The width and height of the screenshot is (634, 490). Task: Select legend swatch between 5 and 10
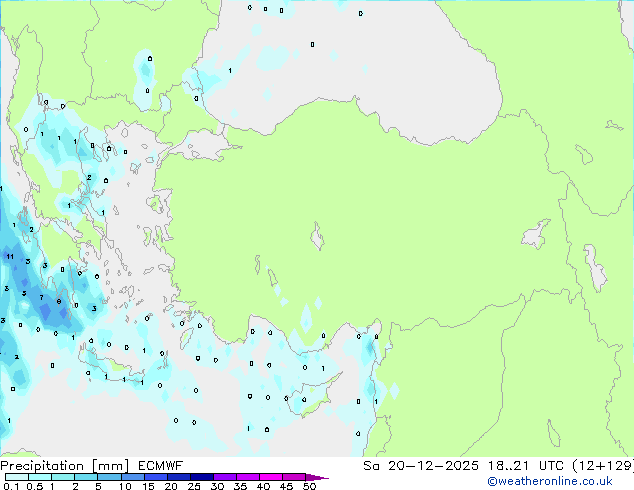coord(109,477)
